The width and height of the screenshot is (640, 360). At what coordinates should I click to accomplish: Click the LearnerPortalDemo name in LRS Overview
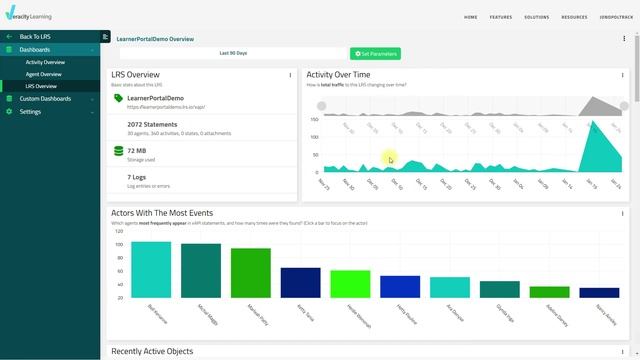pos(156,98)
